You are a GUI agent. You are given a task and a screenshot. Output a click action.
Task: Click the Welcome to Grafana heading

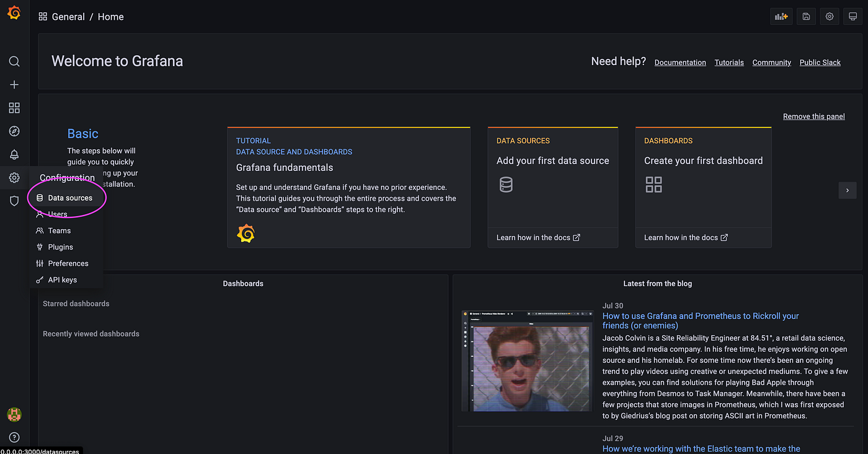point(117,61)
